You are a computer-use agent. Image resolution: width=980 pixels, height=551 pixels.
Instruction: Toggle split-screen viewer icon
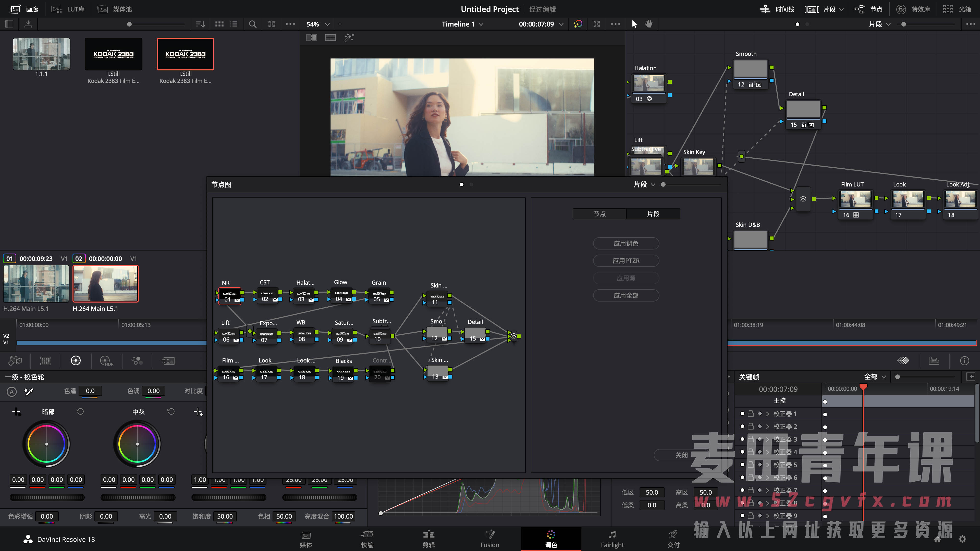(x=330, y=37)
